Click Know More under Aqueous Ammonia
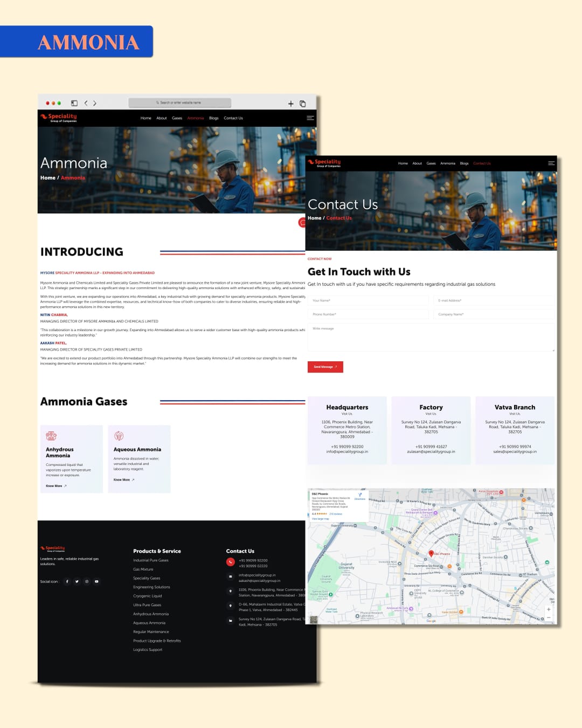582x728 pixels. [123, 479]
